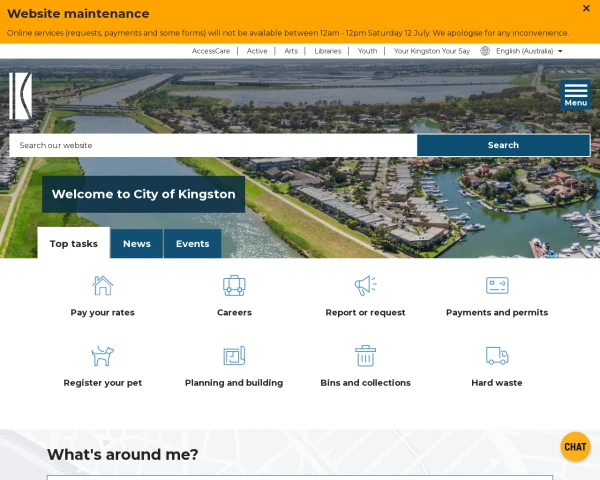The width and height of the screenshot is (600, 480).
Task: Open the Active link
Action: (257, 51)
